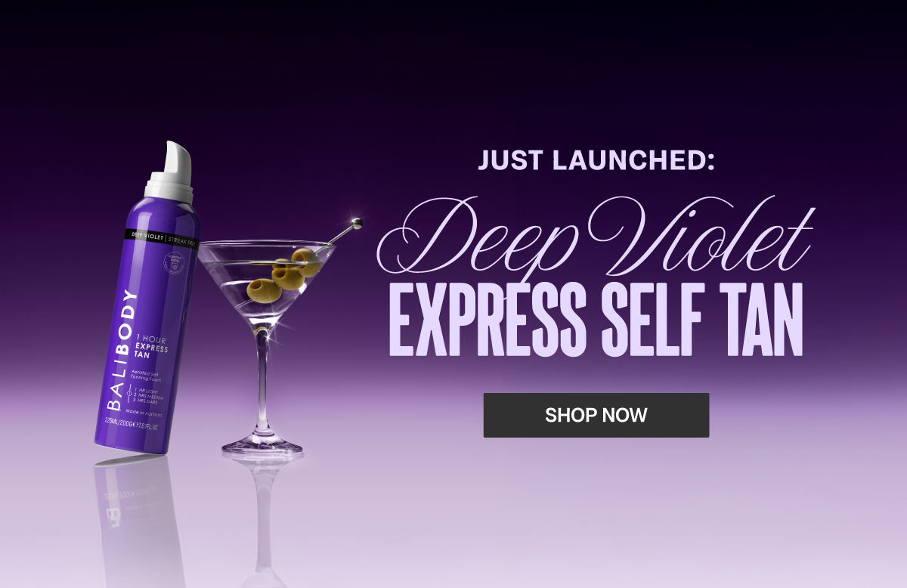The image size is (907, 588).
Task: Click the SHOP NOW button
Action: 596,415
